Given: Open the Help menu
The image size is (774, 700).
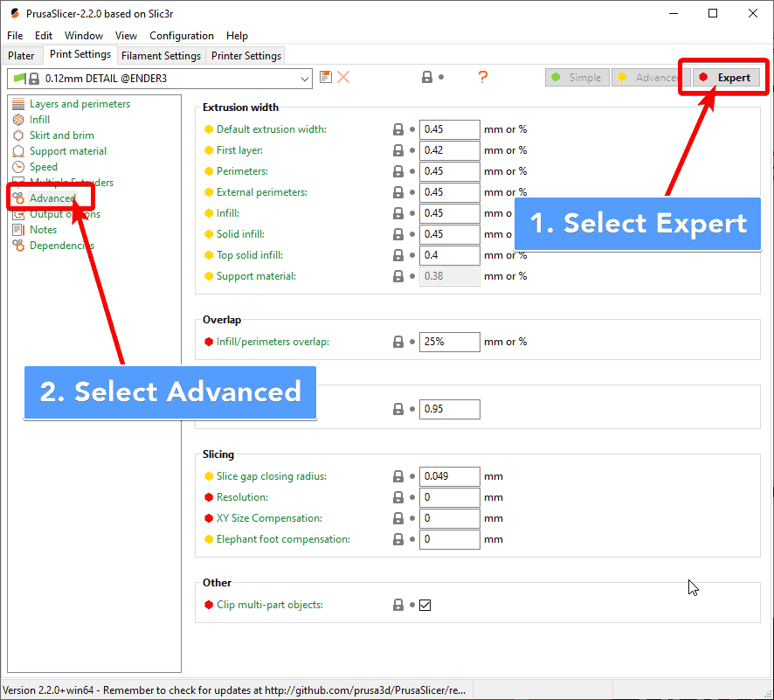Looking at the screenshot, I should coord(237,36).
